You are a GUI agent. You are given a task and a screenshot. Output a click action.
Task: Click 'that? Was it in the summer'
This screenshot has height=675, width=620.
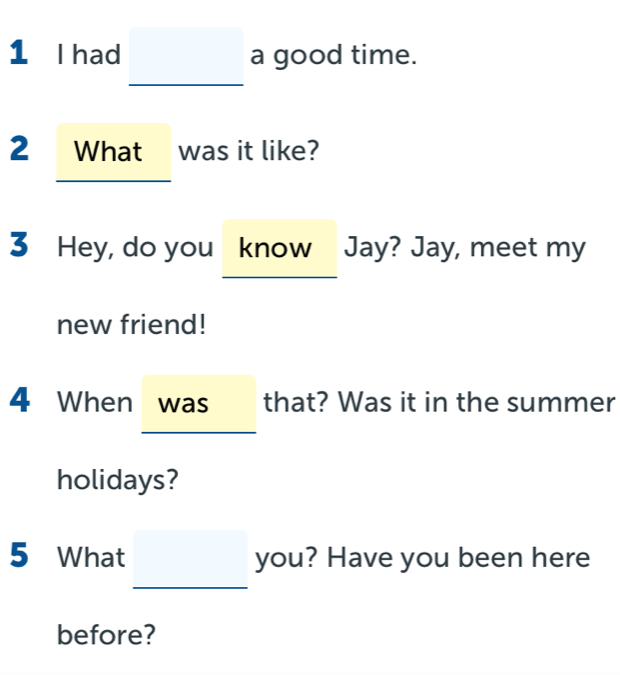439,403
